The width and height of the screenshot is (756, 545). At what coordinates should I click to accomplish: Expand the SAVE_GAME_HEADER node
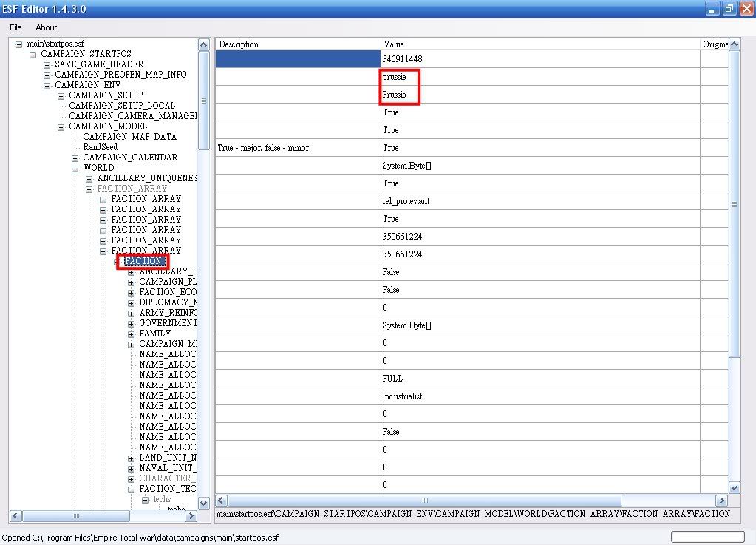(x=47, y=64)
